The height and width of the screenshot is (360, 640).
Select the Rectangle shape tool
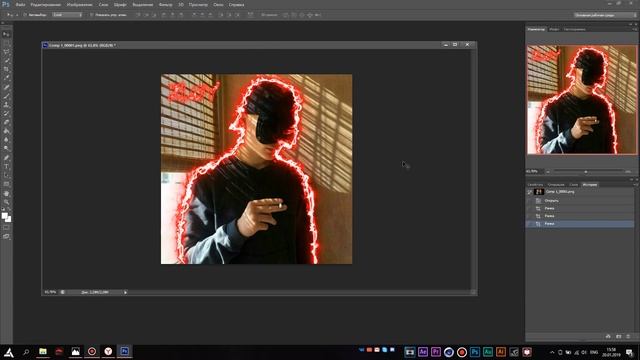coord(6,184)
